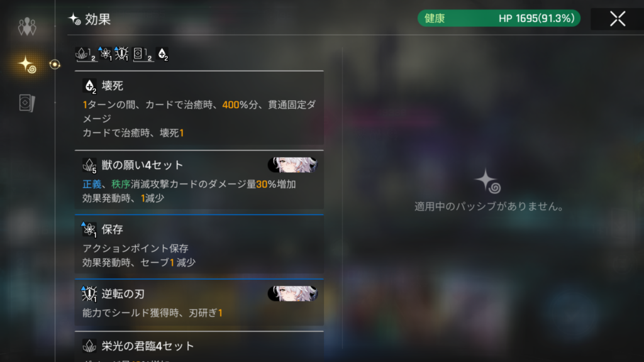Click the 壊死 droplet icon in status row
The image size is (644, 362).
coord(163,54)
